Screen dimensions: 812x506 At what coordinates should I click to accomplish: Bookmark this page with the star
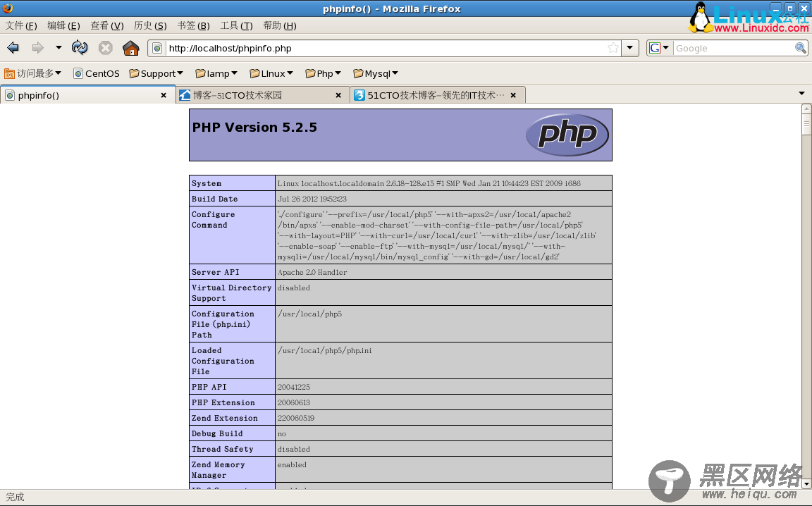[613, 48]
